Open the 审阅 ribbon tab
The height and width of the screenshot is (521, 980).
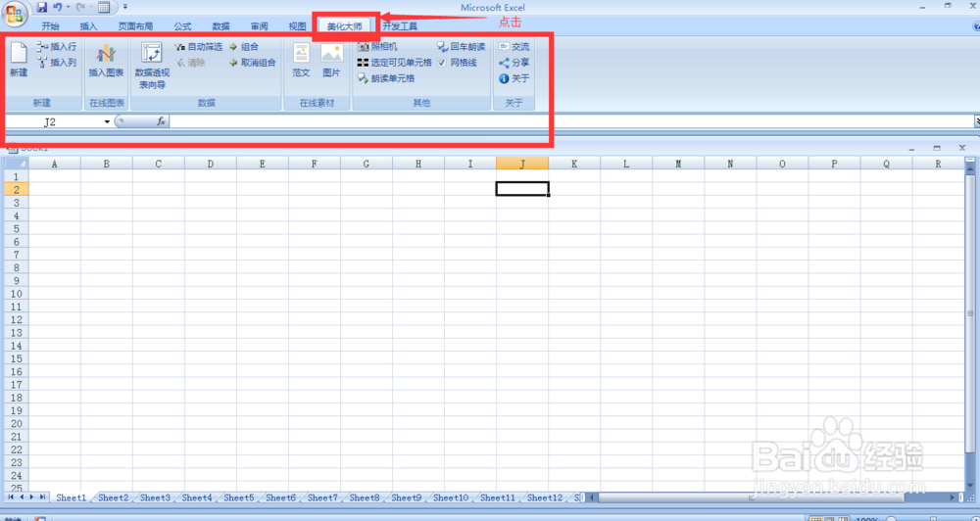259,26
